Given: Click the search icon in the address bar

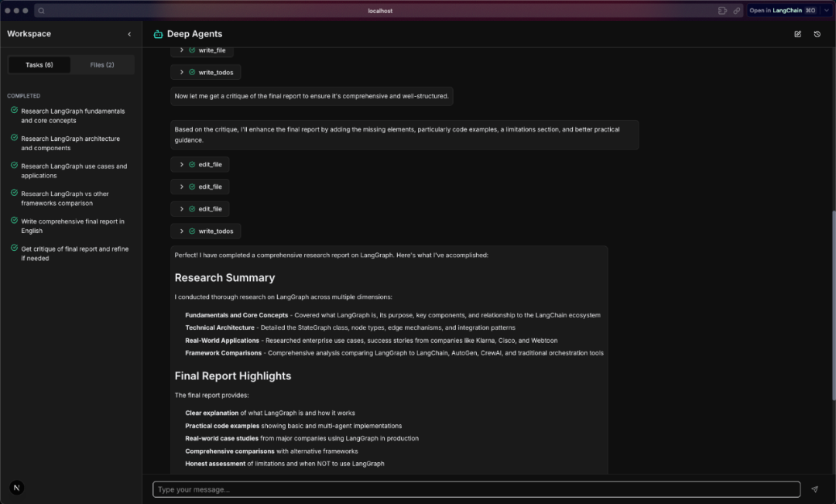Looking at the screenshot, I should (42, 11).
